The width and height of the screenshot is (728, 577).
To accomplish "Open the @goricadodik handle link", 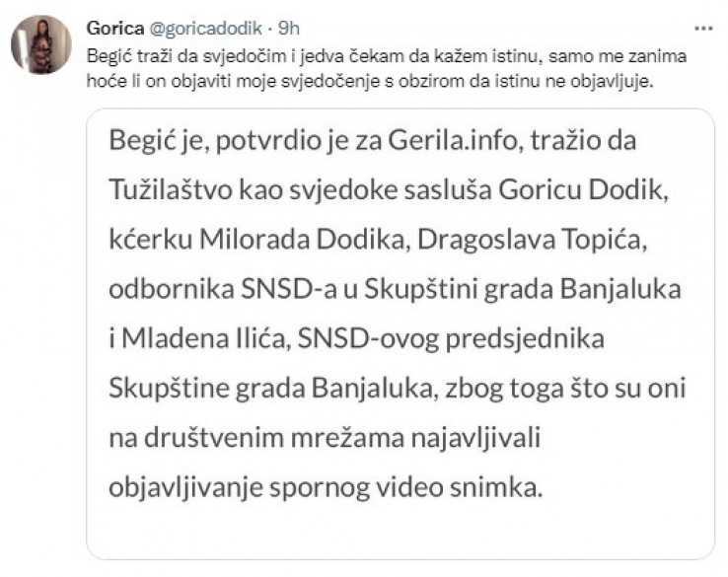I will [205, 29].
